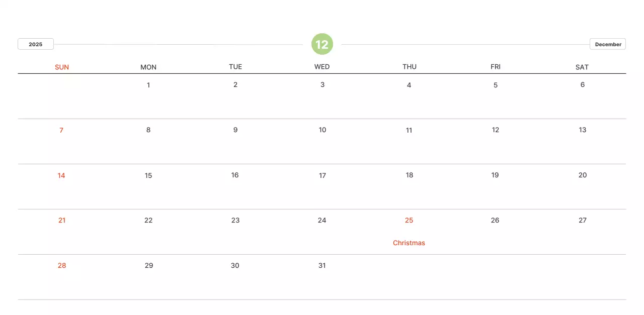Pick Saturday the 6th

[x=583, y=85]
